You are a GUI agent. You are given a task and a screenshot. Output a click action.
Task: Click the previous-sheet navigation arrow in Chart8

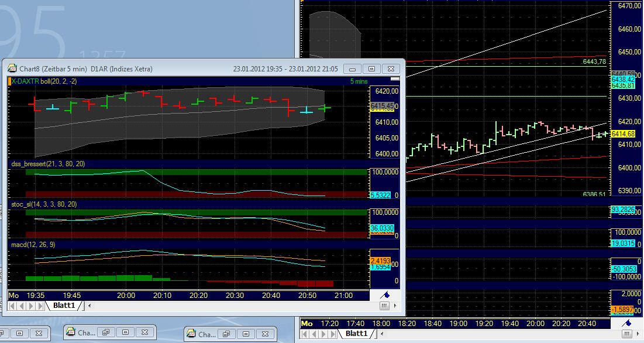pyautogui.click(x=21, y=305)
